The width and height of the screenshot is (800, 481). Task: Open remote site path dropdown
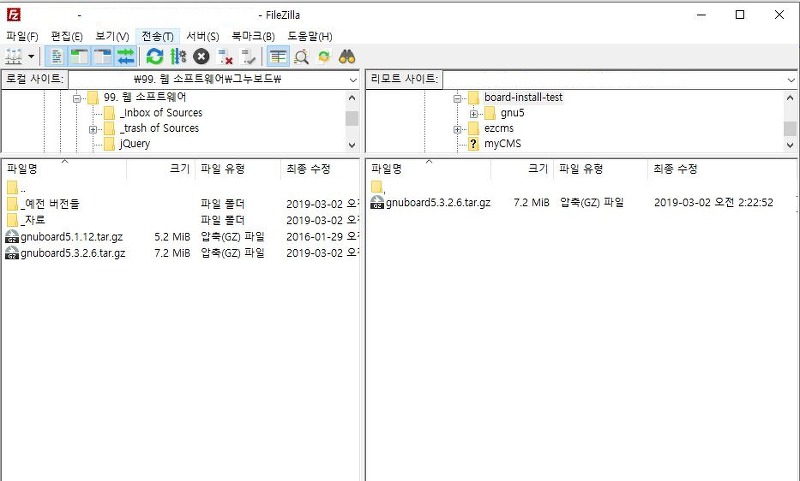point(791,80)
